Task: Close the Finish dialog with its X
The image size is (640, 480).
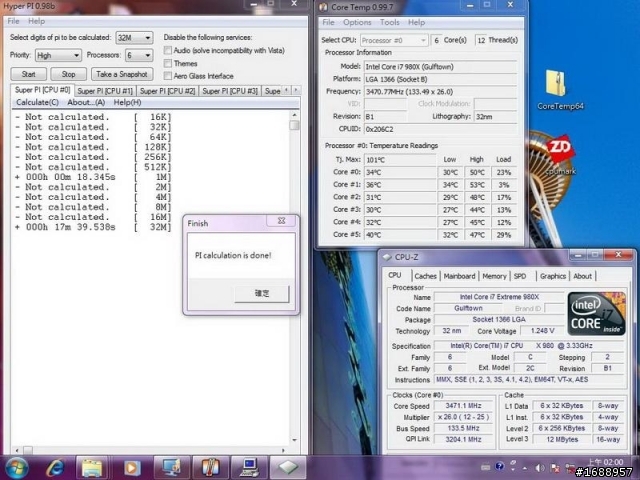Action: coord(282,221)
